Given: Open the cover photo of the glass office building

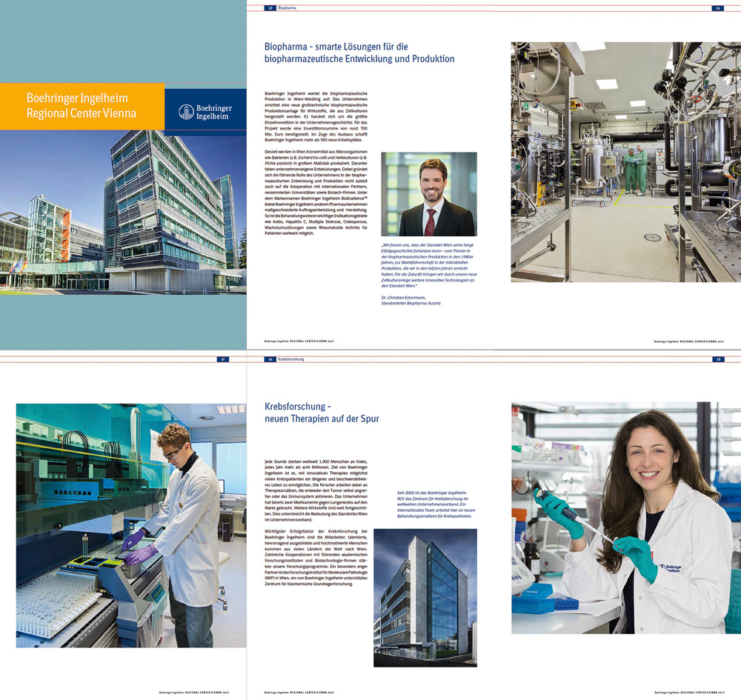Looking at the screenshot, I should pyautogui.click(x=123, y=212).
